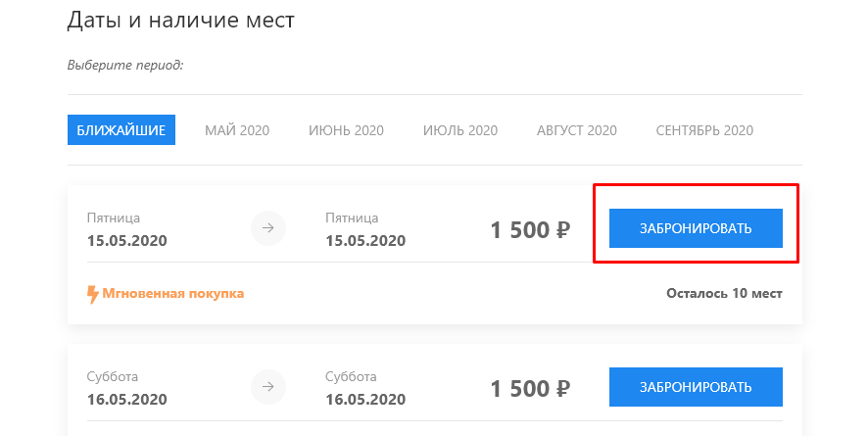Click the Мгновенная покупка label
Image resolution: width=868 pixels, height=436 pixels.
[172, 293]
